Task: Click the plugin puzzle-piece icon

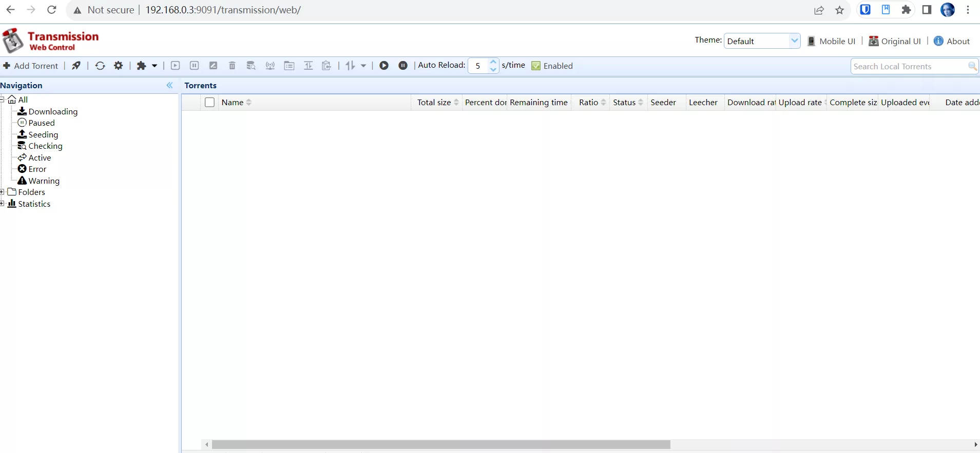Action: point(141,66)
